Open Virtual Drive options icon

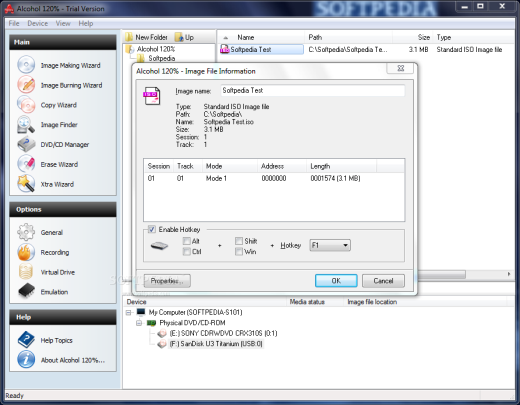pos(26,272)
